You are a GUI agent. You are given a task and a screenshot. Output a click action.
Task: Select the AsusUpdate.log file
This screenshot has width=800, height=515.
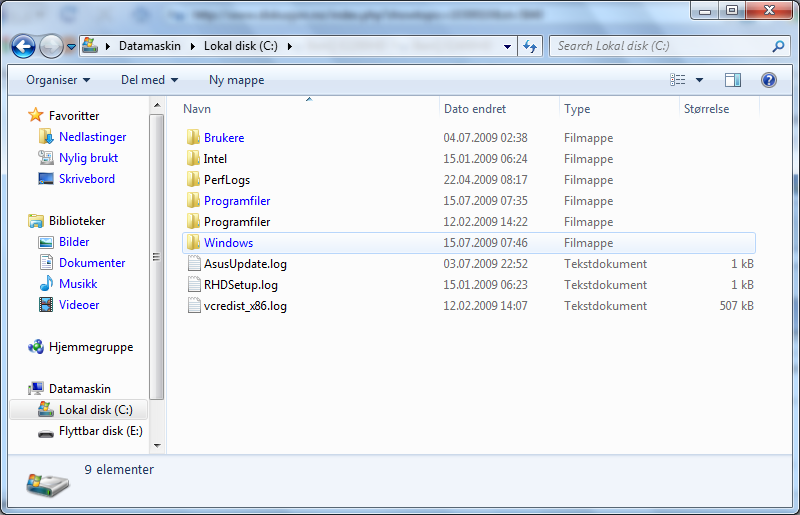point(245,264)
